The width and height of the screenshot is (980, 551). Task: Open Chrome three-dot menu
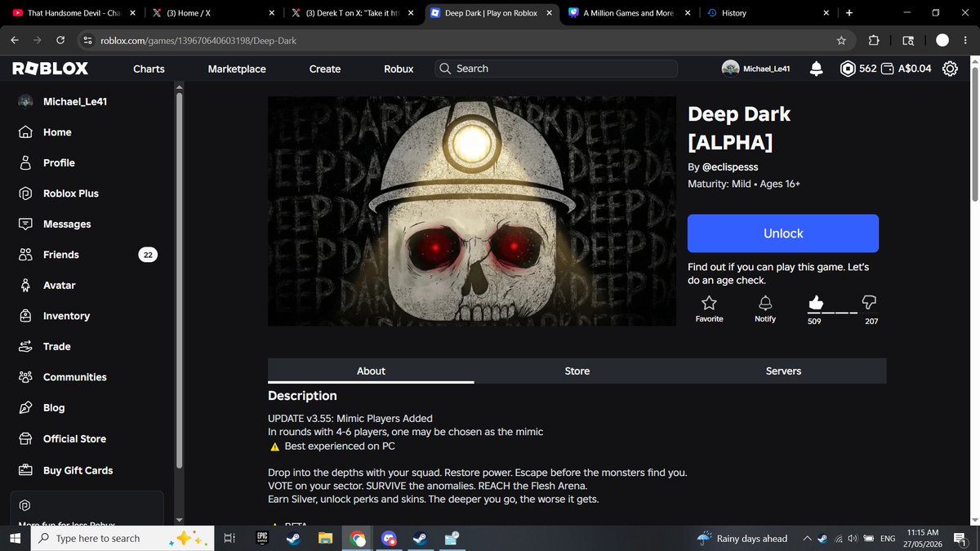click(966, 41)
